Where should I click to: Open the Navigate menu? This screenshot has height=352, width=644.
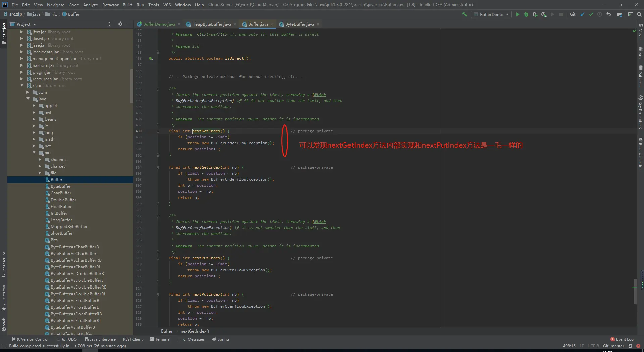[55, 5]
